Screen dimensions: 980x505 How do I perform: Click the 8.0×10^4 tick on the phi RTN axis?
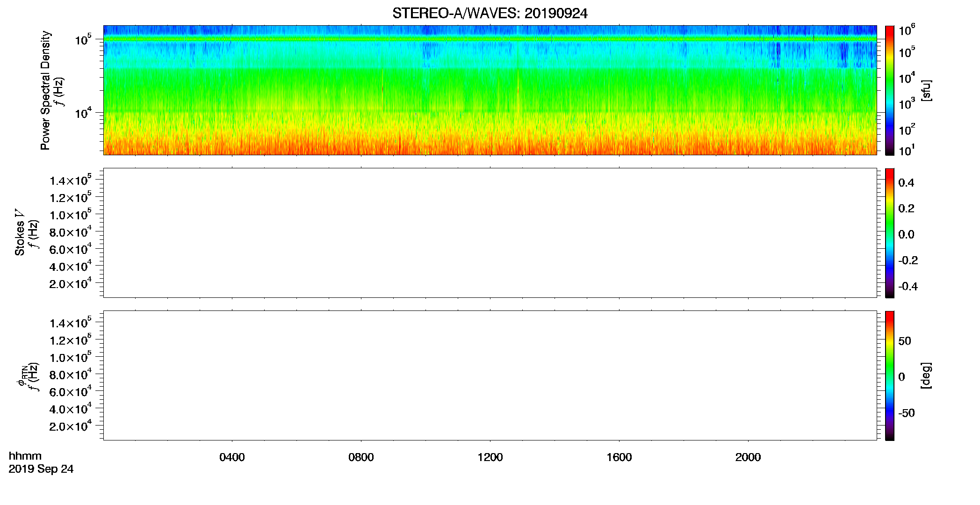pyautogui.click(x=71, y=375)
